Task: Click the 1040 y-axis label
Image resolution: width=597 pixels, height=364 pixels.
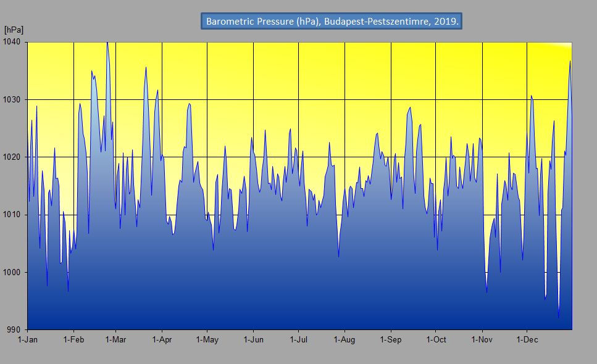Action: [x=14, y=42]
